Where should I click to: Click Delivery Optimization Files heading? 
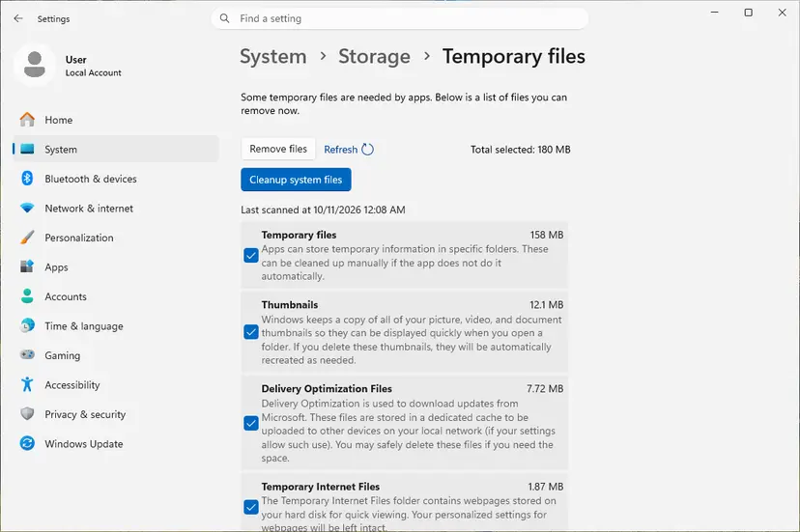[x=327, y=388]
